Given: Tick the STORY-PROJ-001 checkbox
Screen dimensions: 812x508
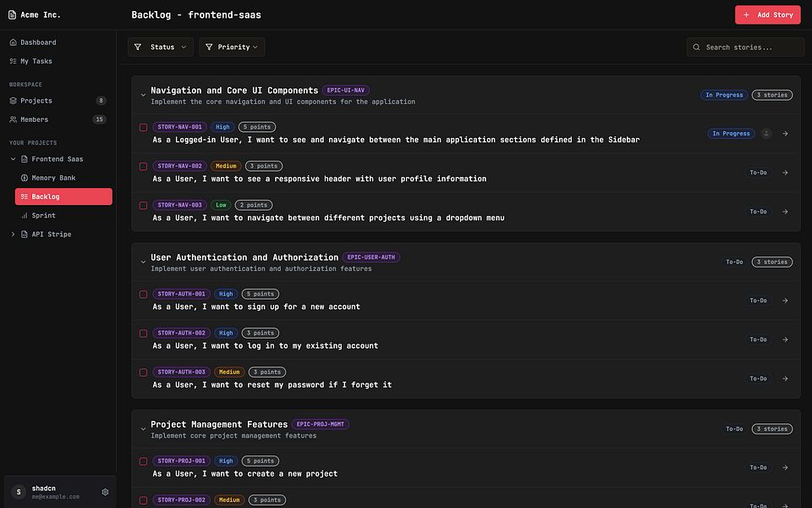Looking at the screenshot, I should pyautogui.click(x=144, y=461).
